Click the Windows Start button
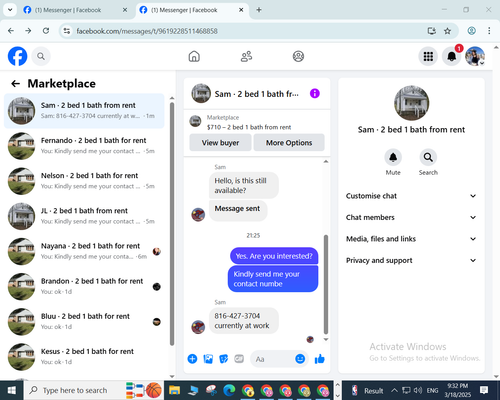This screenshot has width=500, height=400. [12, 390]
